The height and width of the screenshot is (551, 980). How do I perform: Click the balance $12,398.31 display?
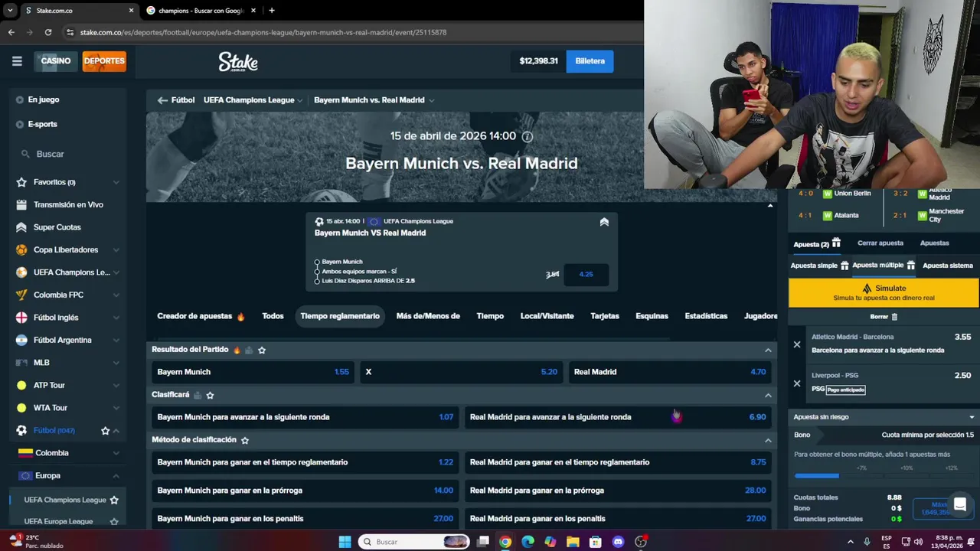click(x=538, y=61)
